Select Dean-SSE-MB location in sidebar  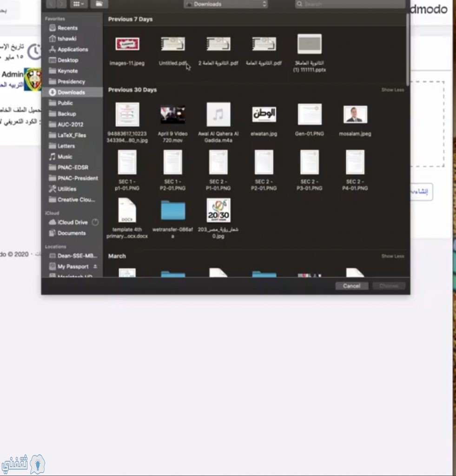pyautogui.click(x=77, y=256)
